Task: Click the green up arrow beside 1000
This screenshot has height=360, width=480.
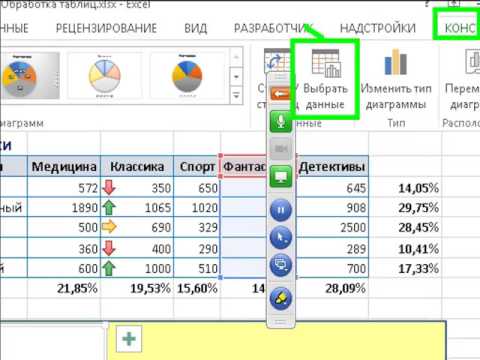Action: click(x=109, y=268)
